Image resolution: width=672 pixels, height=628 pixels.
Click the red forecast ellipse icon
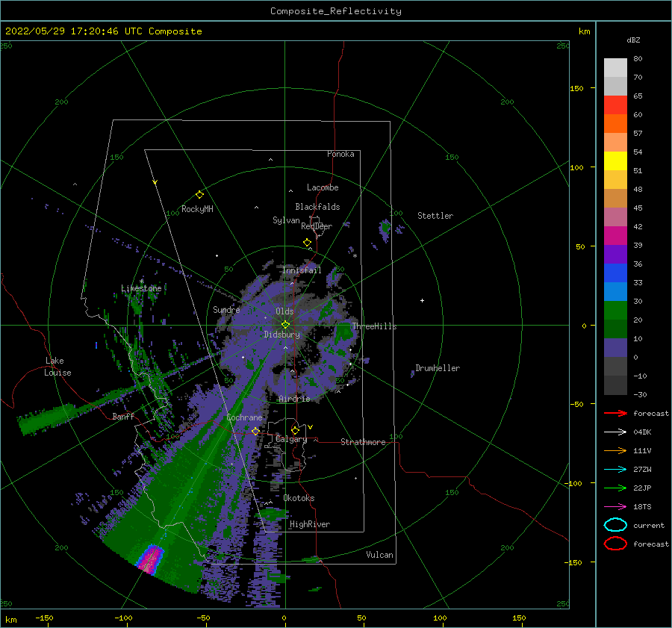[615, 544]
